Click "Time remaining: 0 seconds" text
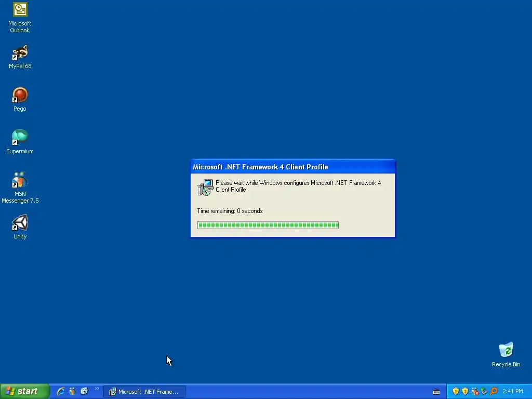This screenshot has height=399, width=532. tap(230, 211)
